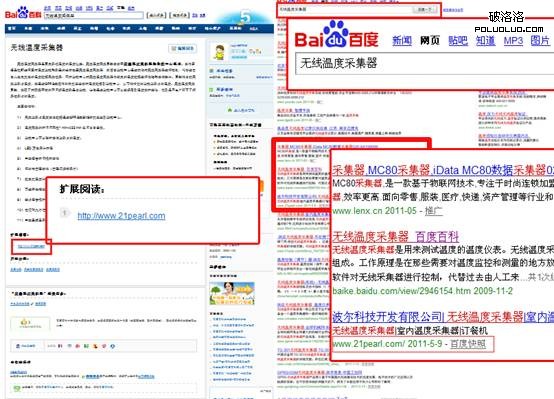
Task: Click the cartoon user avatar in Baike sidebar
Action: 219,53
